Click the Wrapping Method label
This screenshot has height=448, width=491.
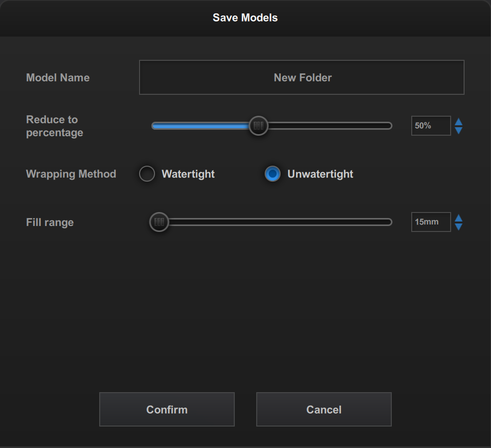point(71,174)
